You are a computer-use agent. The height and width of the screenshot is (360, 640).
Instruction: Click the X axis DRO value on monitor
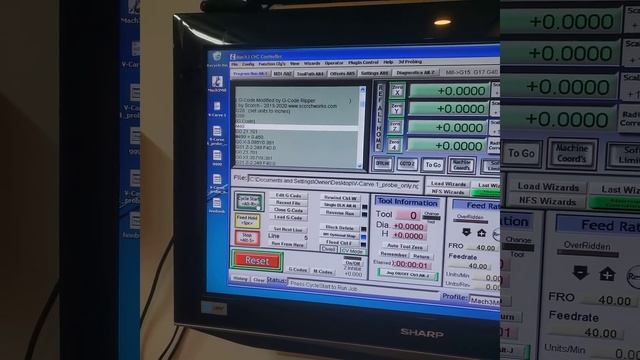pos(449,91)
